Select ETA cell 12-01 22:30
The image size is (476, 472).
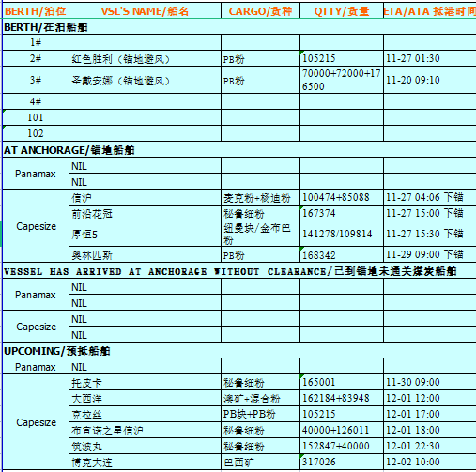pyautogui.click(x=430, y=446)
